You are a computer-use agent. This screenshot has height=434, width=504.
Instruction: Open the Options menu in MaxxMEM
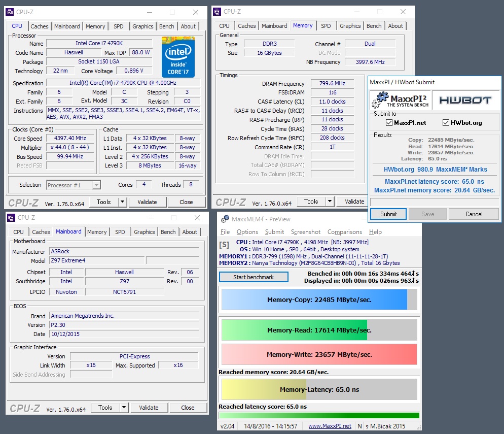(x=247, y=232)
